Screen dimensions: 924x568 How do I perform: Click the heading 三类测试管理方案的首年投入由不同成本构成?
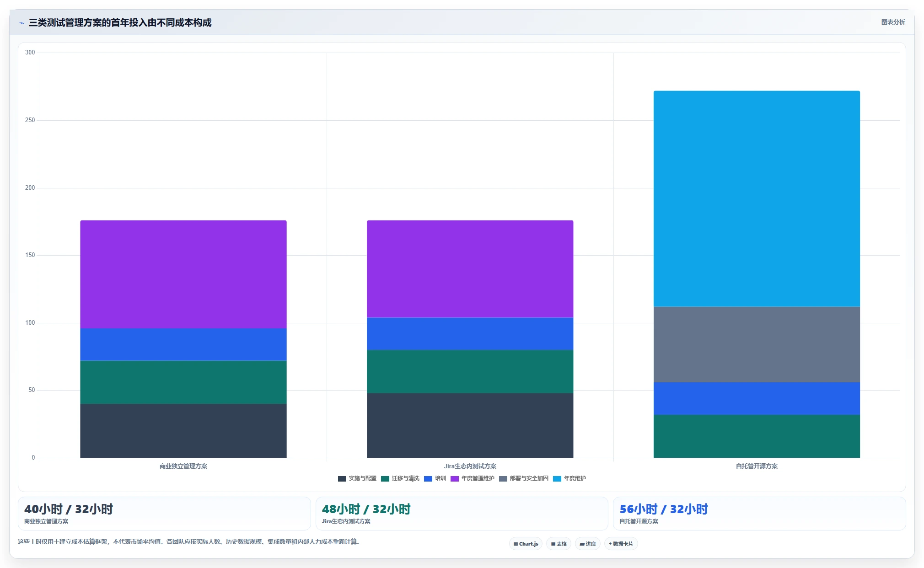120,23
